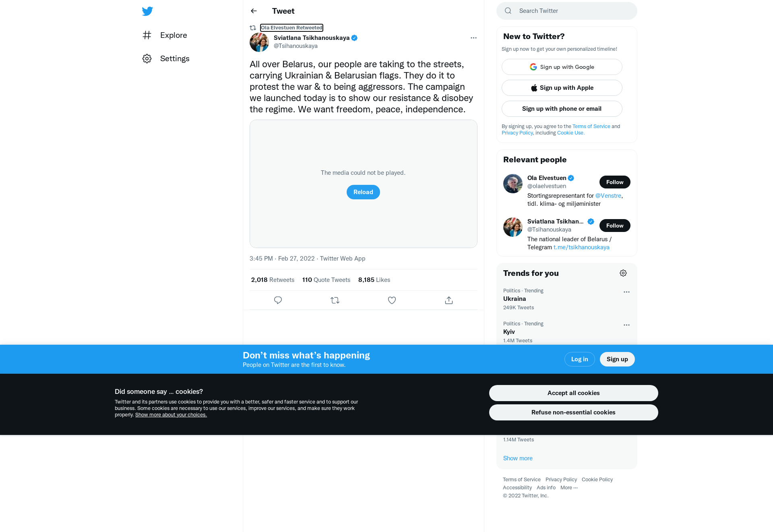The image size is (773, 532).
Task: Click the retweet icon under the tweet
Action: click(335, 300)
